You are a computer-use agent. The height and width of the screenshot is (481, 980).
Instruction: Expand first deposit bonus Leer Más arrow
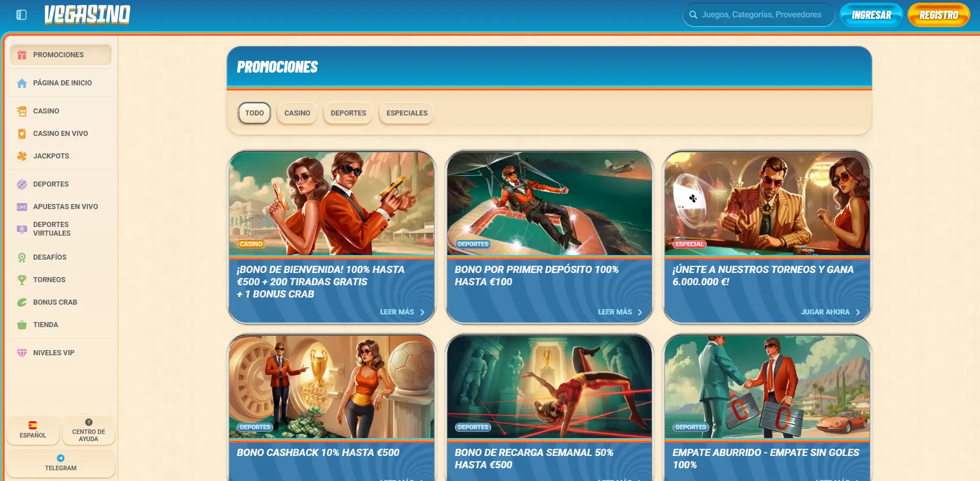coord(639,312)
